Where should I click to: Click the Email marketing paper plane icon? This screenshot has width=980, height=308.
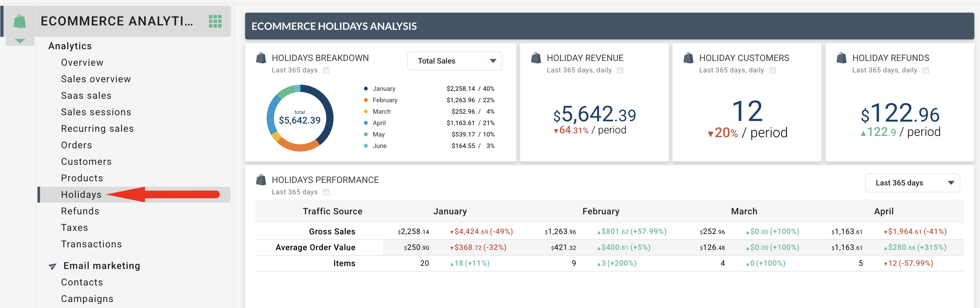point(53,266)
